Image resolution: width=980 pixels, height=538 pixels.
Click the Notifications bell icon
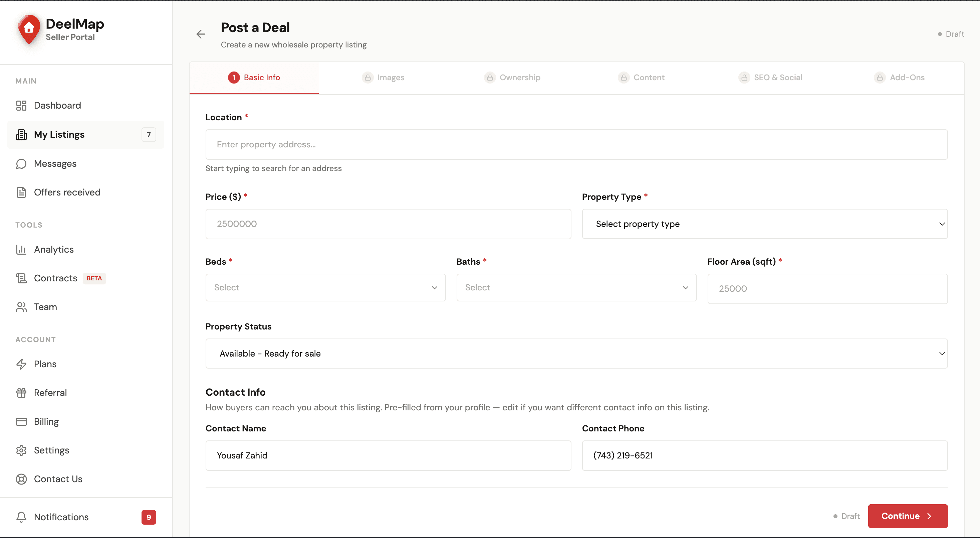click(21, 517)
